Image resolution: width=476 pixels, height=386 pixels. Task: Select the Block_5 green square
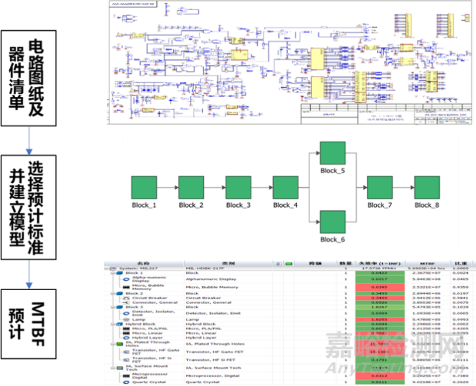point(333,153)
